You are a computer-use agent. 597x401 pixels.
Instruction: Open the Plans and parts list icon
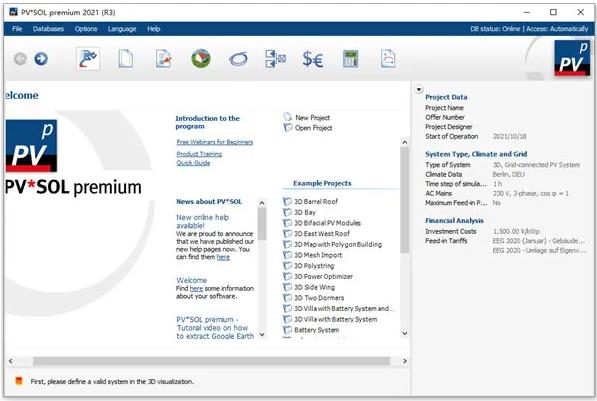coord(275,59)
